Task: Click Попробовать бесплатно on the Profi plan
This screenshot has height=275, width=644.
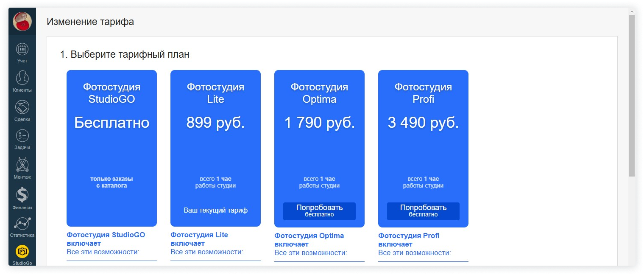Action: (423, 211)
